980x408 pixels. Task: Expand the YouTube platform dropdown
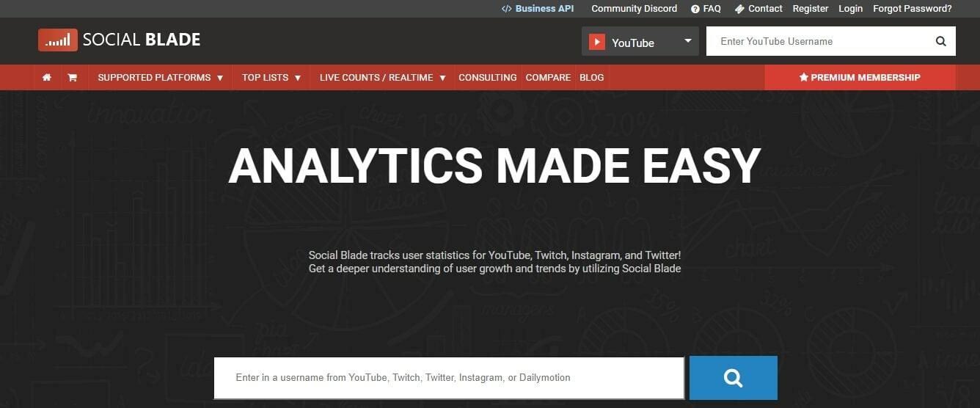click(640, 42)
